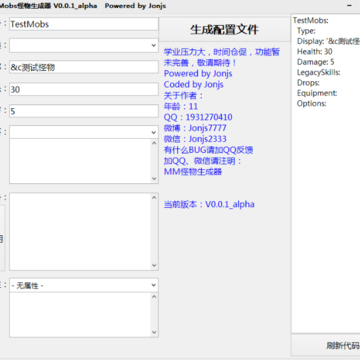Click the TestMobs: line in code preview
Image resolution: width=360 pixels, height=360 pixels.
click(x=311, y=20)
